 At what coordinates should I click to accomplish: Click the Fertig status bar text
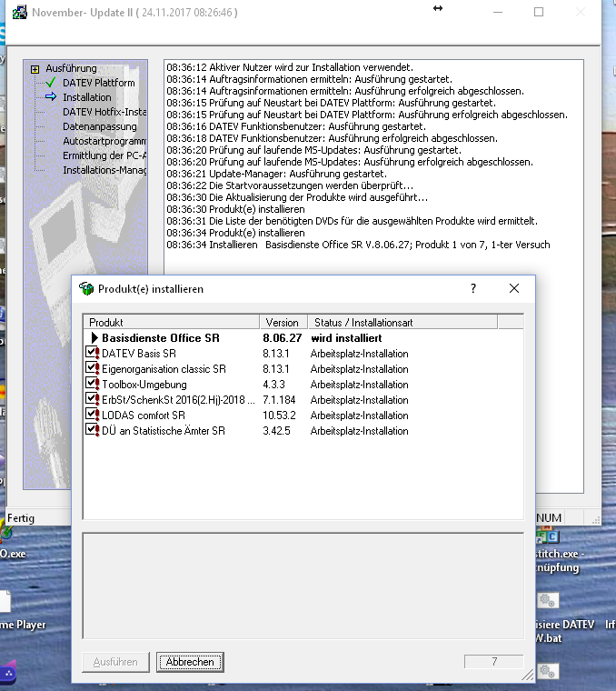point(21,518)
